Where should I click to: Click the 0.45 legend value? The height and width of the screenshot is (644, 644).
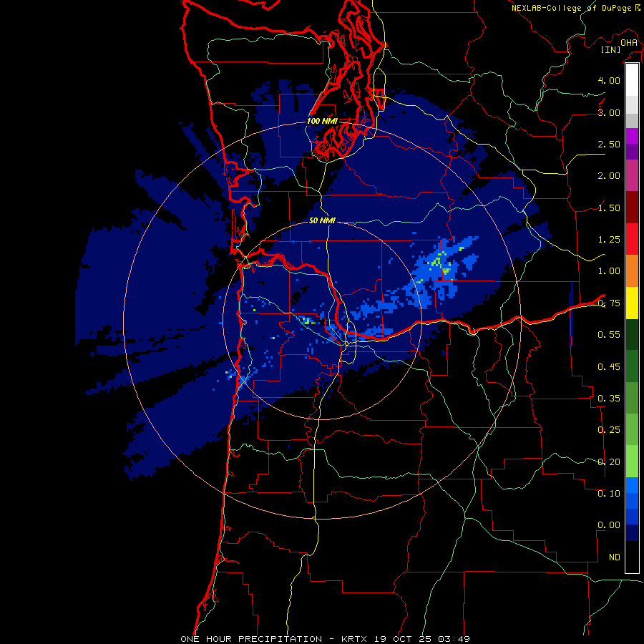(609, 367)
